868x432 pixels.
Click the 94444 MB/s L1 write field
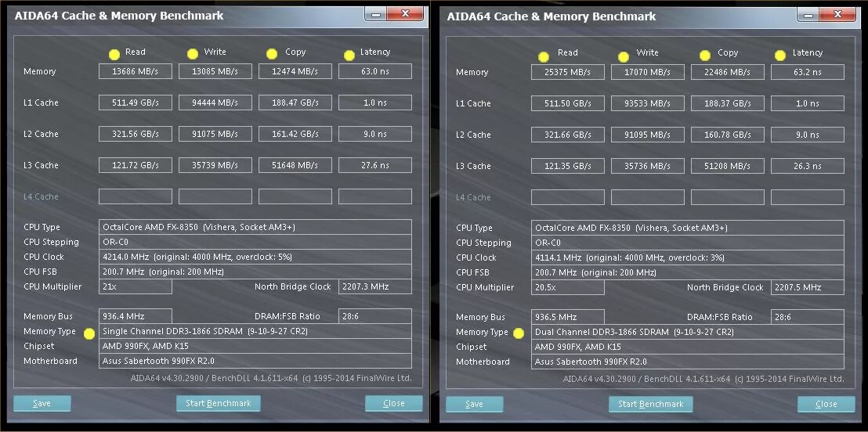tap(215, 103)
